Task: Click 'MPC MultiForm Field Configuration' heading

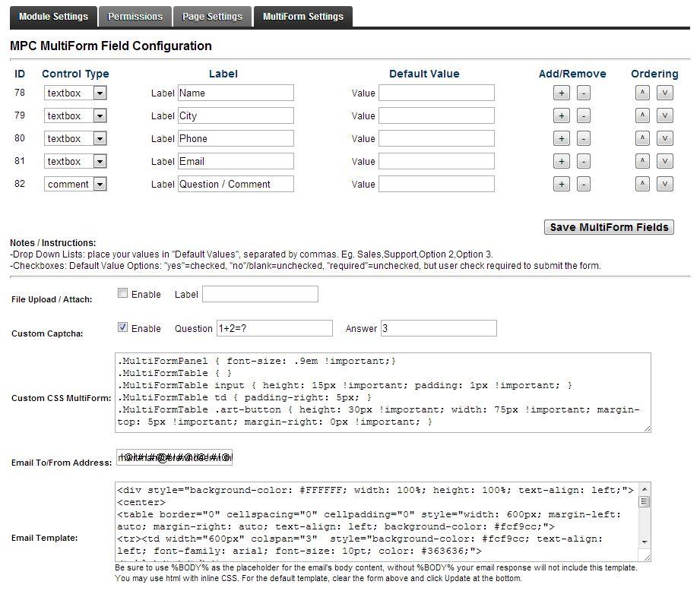Action: coord(111,46)
